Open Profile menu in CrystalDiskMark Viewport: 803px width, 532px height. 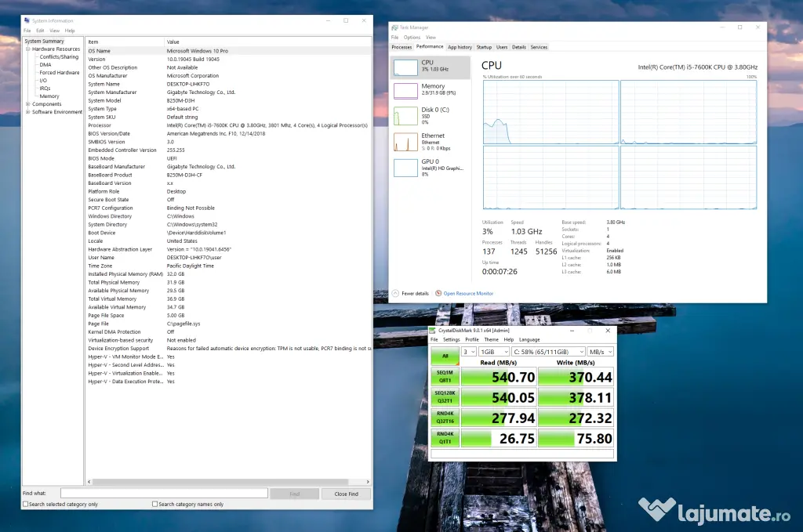[x=471, y=340]
